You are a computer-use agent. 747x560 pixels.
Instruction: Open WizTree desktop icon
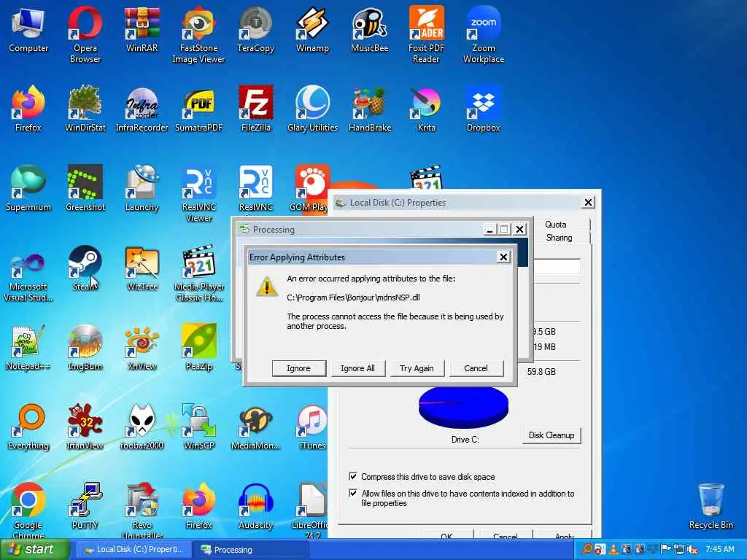[x=142, y=268]
